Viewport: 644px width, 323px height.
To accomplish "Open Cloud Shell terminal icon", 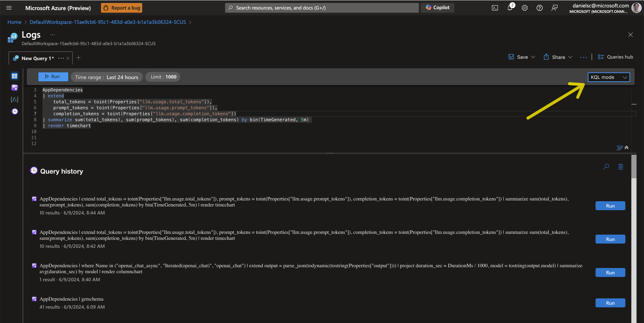I will coord(495,8).
